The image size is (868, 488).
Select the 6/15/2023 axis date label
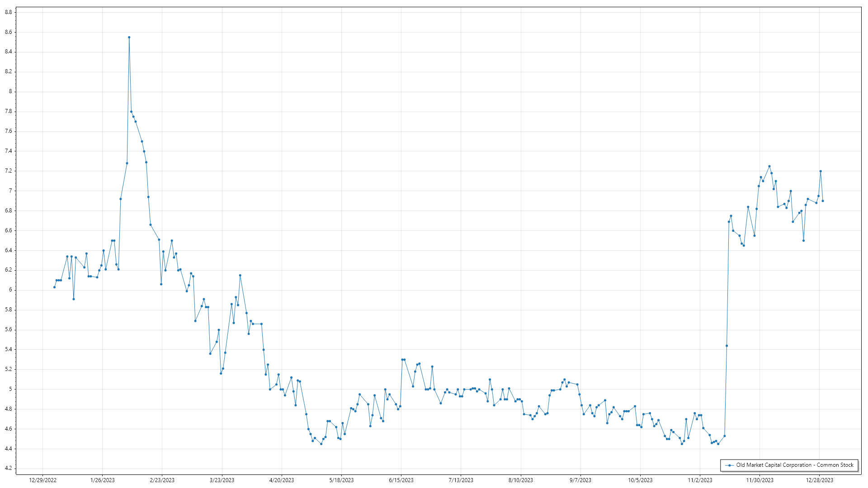click(x=401, y=480)
